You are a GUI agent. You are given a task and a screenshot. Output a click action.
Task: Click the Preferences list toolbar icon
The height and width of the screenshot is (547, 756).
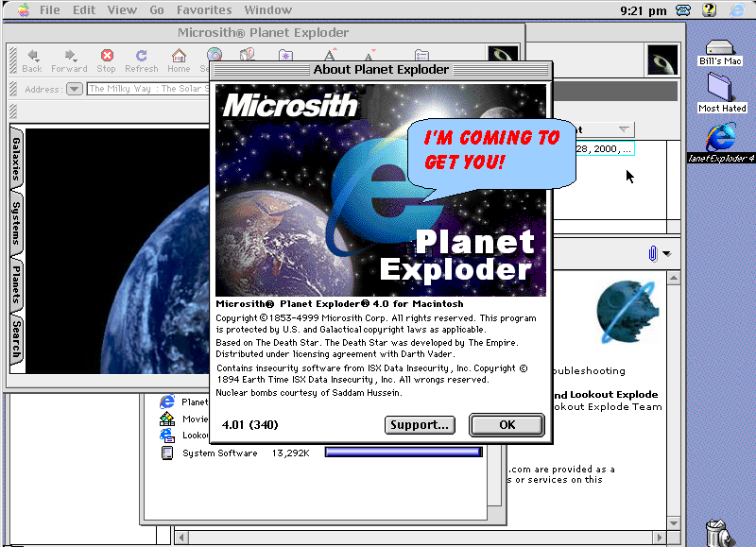click(421, 55)
